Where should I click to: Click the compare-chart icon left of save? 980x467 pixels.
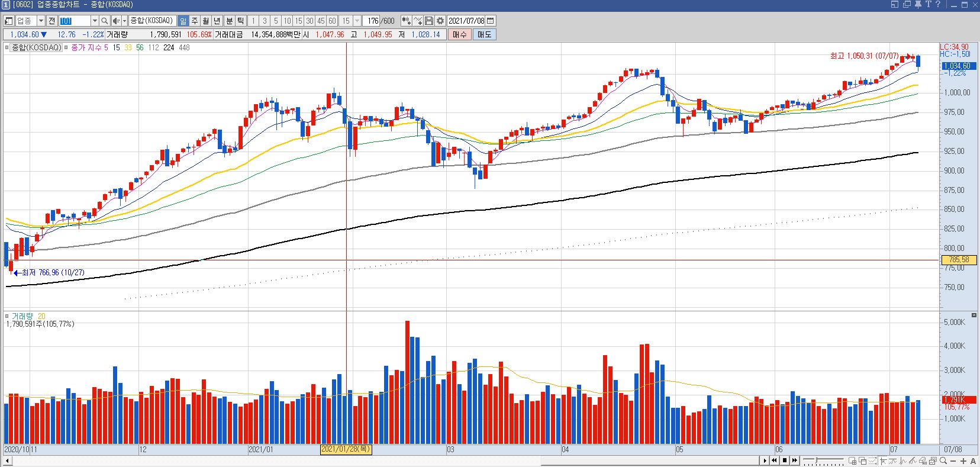(x=418, y=21)
